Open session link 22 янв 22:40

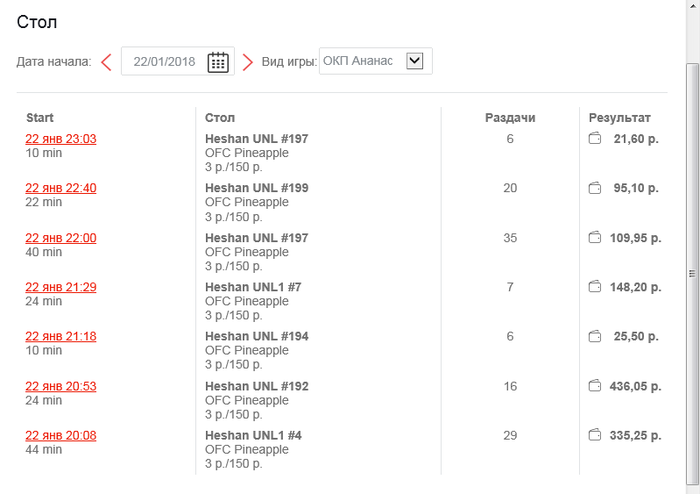[61, 188]
